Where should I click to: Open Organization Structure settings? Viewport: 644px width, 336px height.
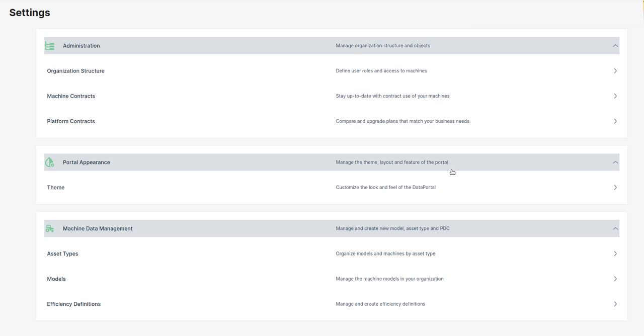tap(76, 71)
